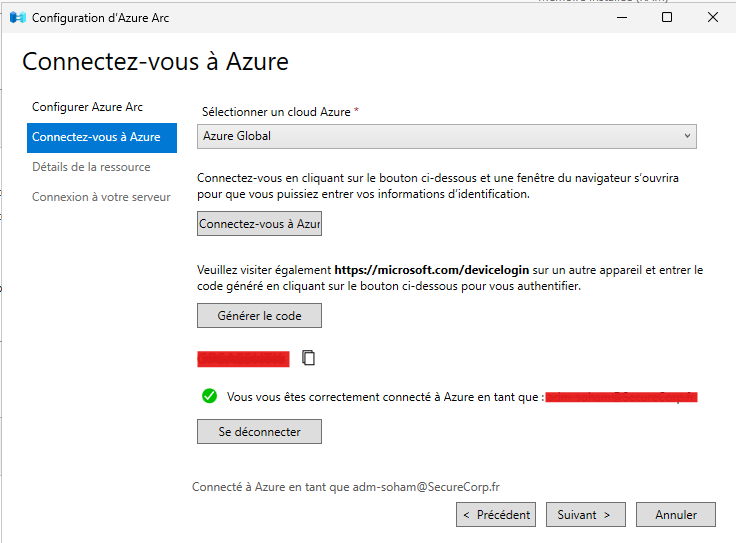Cancel setup with Annuler button
736x543 pixels.
tap(675, 514)
